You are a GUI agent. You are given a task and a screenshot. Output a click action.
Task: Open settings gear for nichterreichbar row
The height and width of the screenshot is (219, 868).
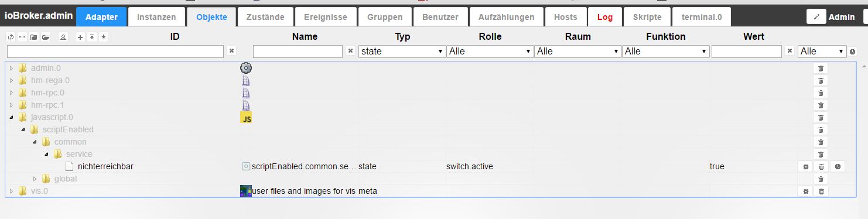click(806, 167)
